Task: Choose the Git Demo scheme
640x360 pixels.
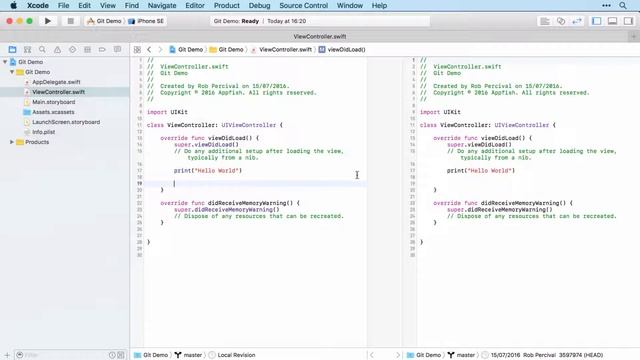Action: [104, 21]
